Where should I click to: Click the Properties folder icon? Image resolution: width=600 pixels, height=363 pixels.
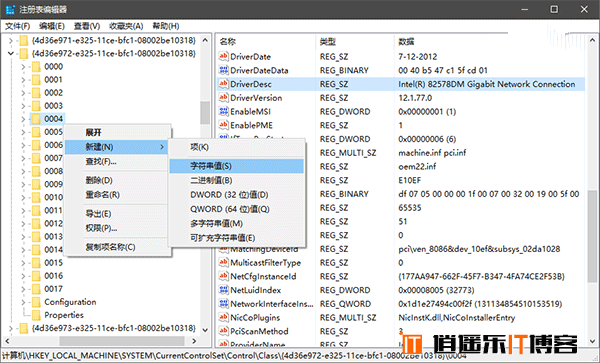point(36,315)
